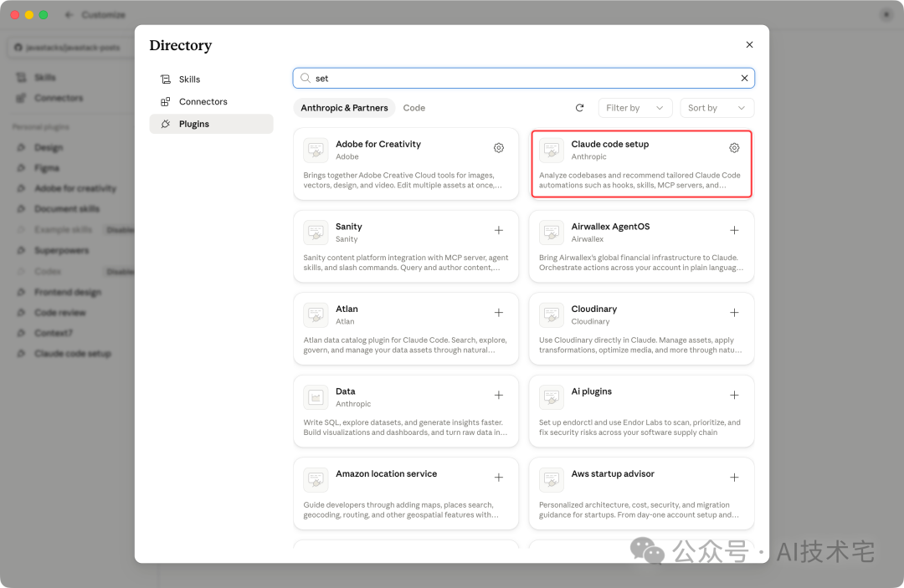Open the Sort by dropdown
Image resolution: width=904 pixels, height=588 pixels.
(717, 108)
